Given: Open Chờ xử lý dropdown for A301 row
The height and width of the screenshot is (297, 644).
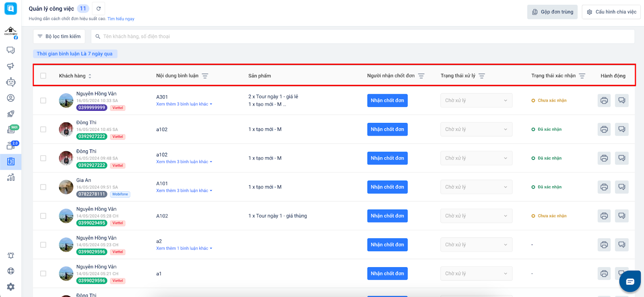Looking at the screenshot, I should [x=476, y=100].
